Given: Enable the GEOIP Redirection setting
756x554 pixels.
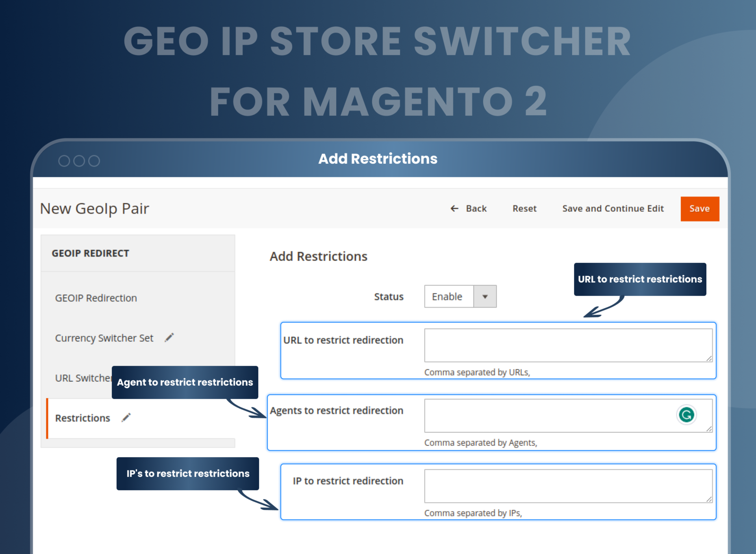Looking at the screenshot, I should pos(96,298).
